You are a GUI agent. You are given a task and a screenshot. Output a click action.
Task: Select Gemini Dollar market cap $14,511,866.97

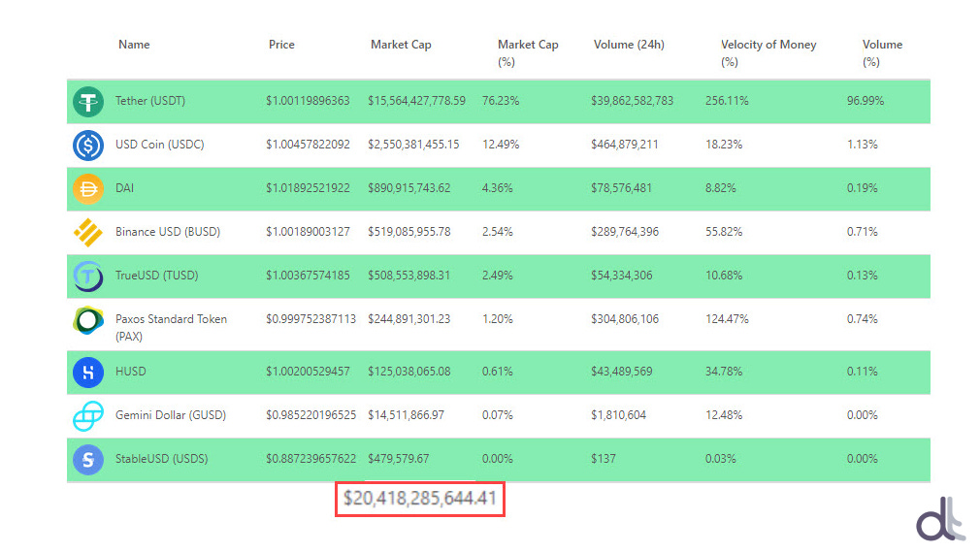(x=406, y=415)
